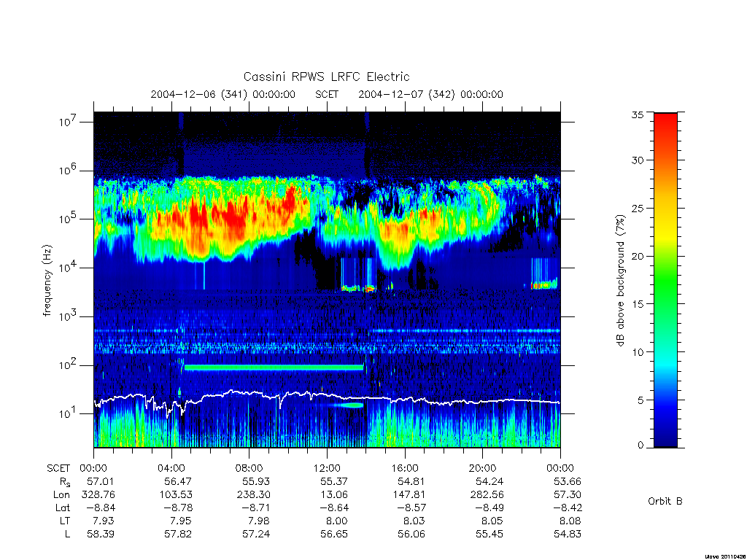Screen dimensions: 747x560
Task: Click the colorbar value 25
Action: [x=638, y=208]
